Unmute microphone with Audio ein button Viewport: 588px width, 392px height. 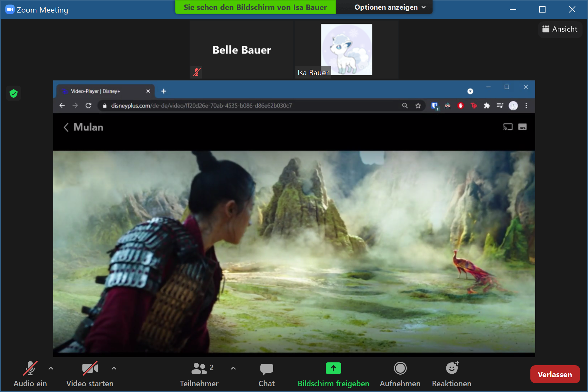click(30, 374)
